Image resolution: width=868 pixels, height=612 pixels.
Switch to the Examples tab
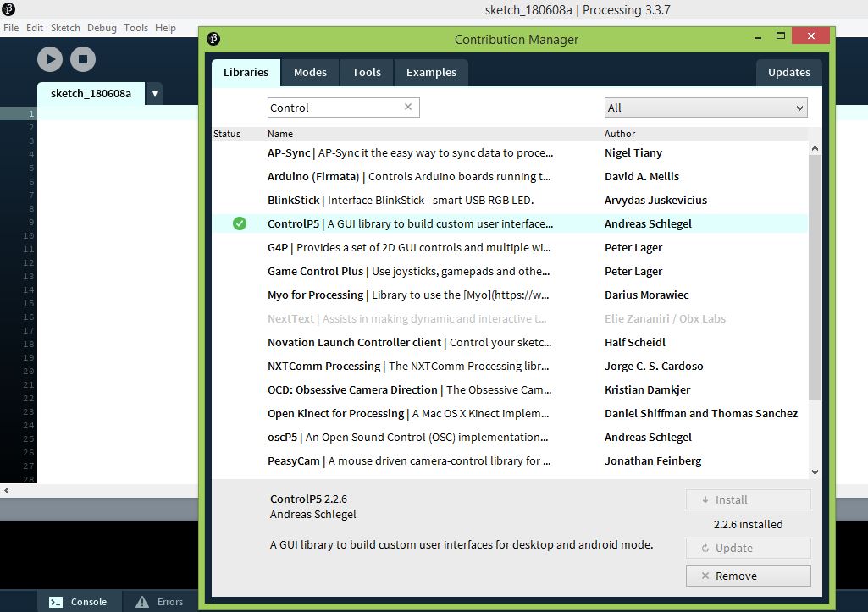point(431,73)
